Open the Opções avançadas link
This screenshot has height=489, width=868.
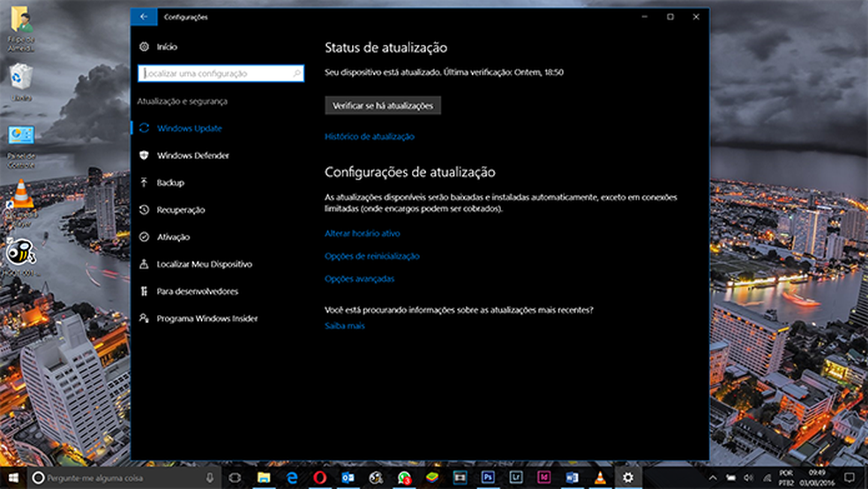pos(359,279)
